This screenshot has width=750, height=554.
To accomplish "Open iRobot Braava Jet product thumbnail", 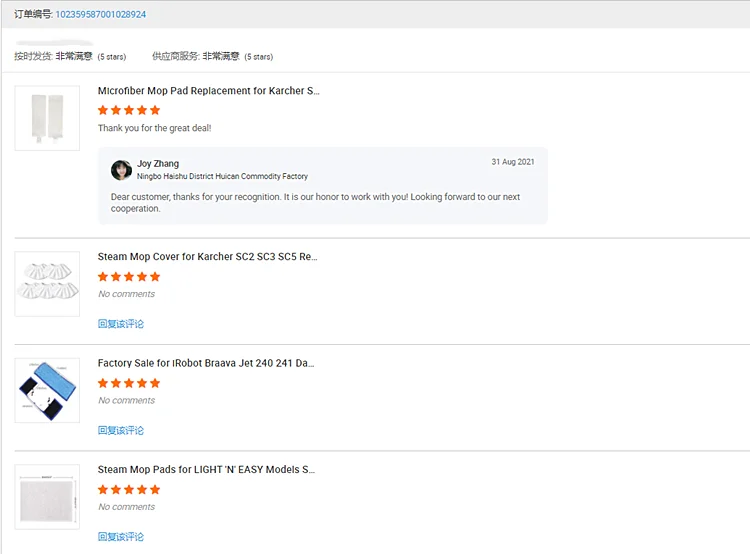I will [47, 390].
